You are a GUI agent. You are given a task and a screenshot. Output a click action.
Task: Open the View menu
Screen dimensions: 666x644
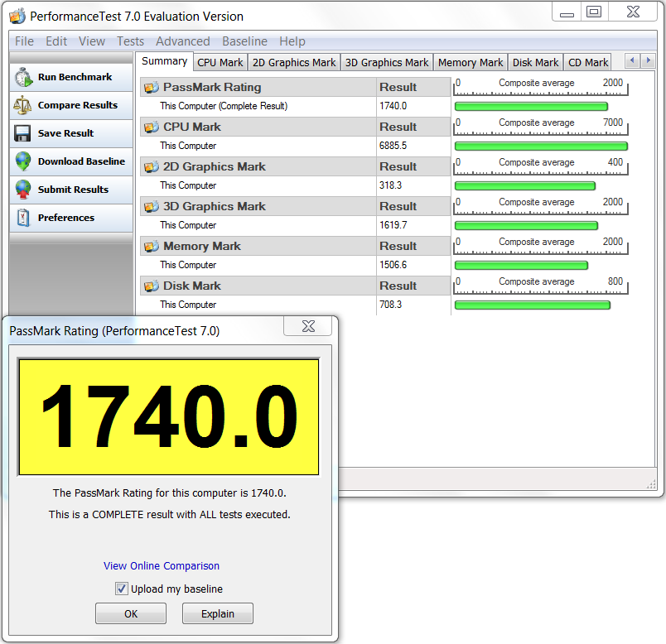point(92,41)
